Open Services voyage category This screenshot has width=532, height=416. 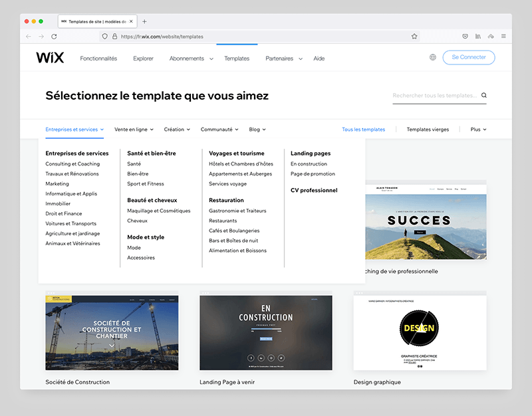pos(227,184)
